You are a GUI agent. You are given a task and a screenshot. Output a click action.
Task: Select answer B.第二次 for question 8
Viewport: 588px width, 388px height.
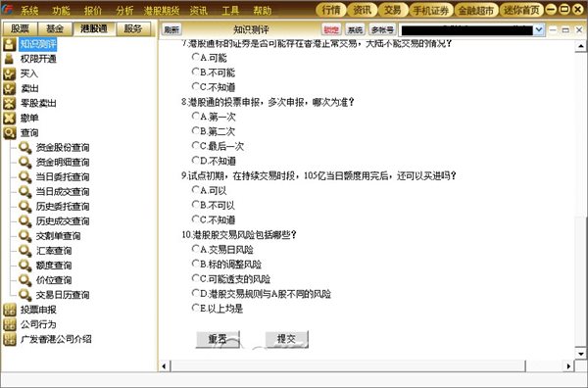(x=195, y=131)
